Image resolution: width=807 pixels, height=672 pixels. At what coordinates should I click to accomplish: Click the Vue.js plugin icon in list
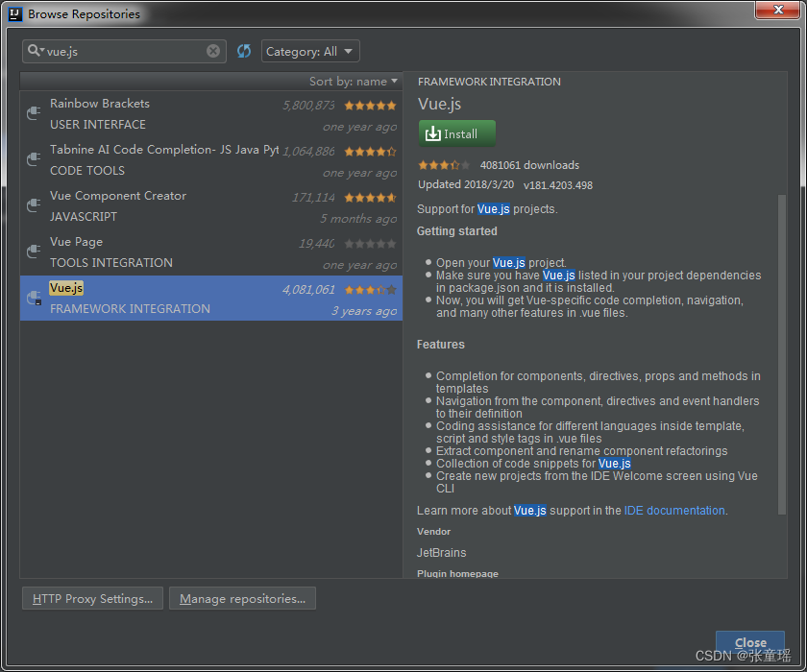tap(34, 298)
